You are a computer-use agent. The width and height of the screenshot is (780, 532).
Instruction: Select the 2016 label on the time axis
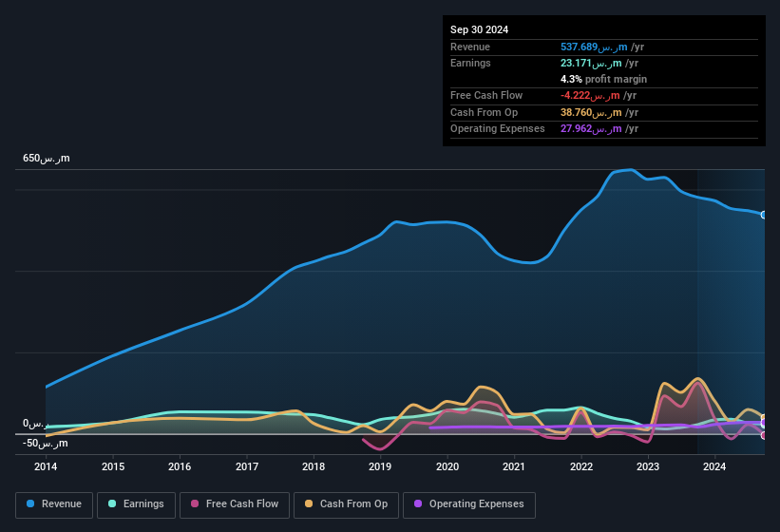[x=180, y=466]
